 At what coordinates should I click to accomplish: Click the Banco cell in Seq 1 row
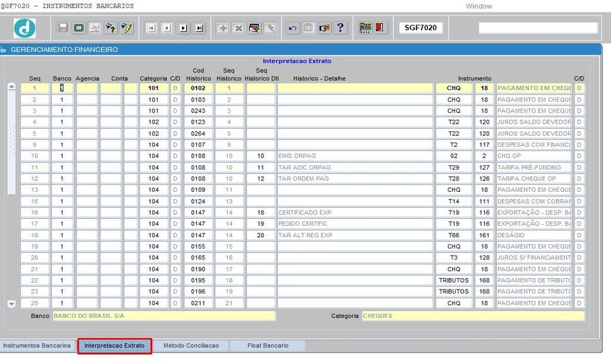pyautogui.click(x=62, y=88)
